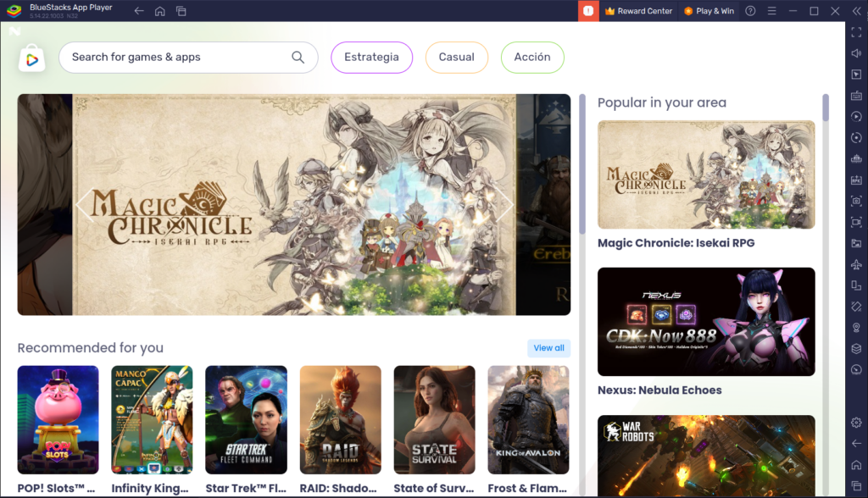Toggle mouse cursor lock in side toolbar
The width and height of the screenshot is (868, 498).
[x=856, y=75]
